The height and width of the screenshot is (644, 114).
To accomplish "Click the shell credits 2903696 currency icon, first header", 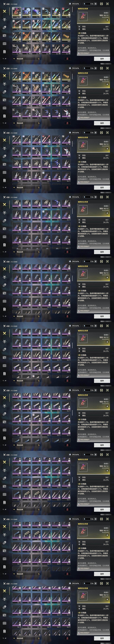I will (70, 4).
